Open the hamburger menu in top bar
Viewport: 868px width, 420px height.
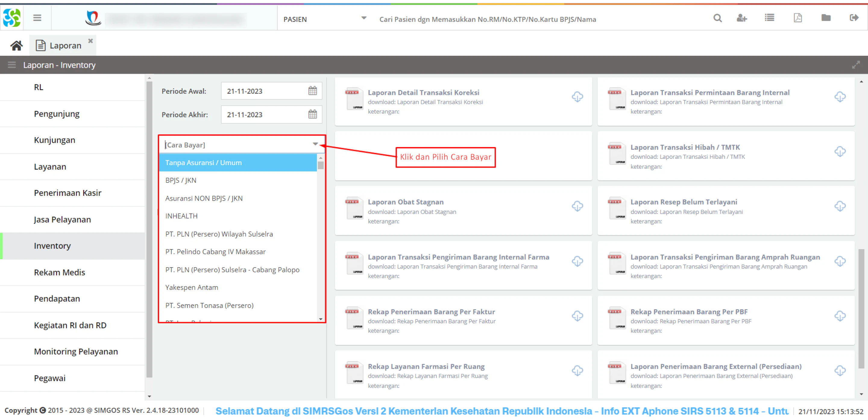coord(37,18)
